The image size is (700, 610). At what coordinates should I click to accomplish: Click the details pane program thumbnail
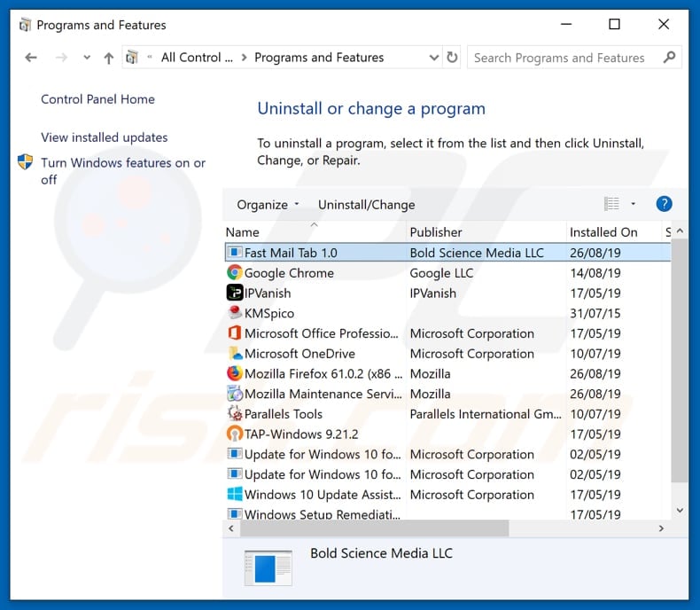click(x=268, y=567)
